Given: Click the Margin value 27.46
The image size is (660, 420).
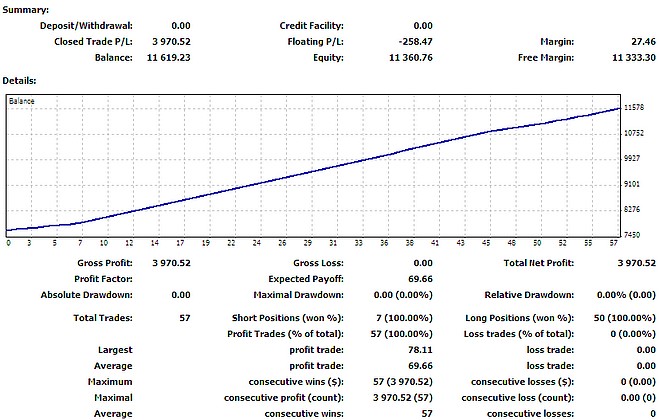Looking at the screenshot, I should click(643, 42).
